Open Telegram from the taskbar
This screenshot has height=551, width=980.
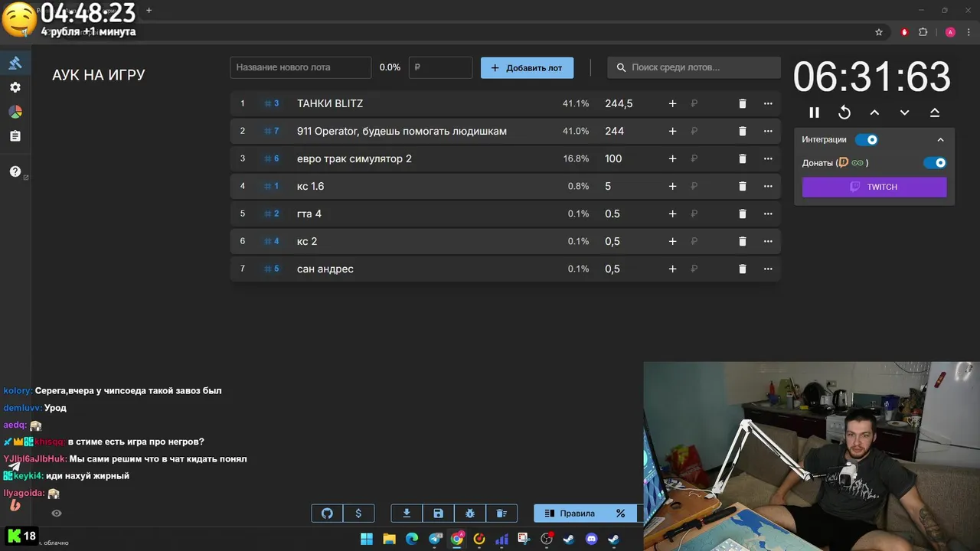tap(435, 539)
